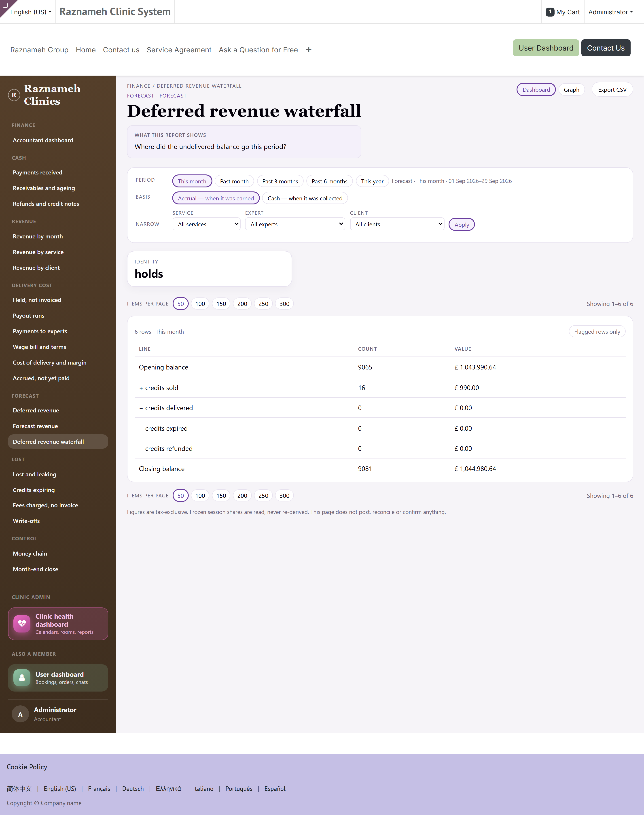This screenshot has width=644, height=815.
Task: Switch basis to Cash — when it was collected
Action: click(x=305, y=198)
